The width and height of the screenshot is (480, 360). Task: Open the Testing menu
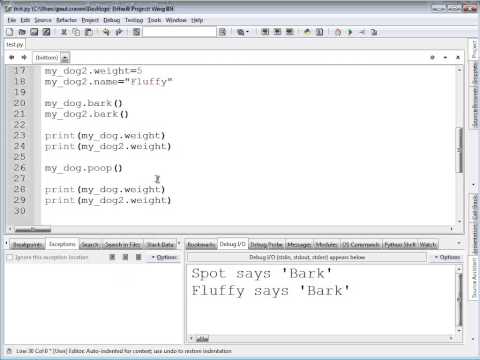(x=134, y=20)
